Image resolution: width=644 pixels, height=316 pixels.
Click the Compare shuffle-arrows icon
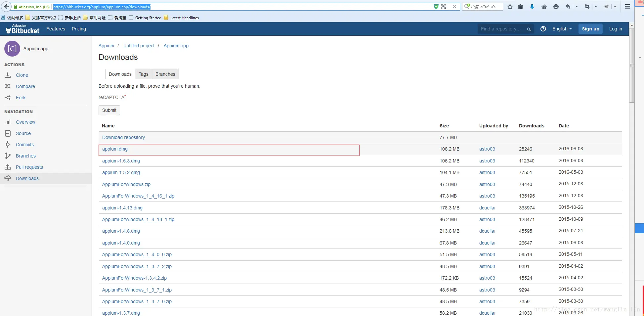[x=8, y=86]
